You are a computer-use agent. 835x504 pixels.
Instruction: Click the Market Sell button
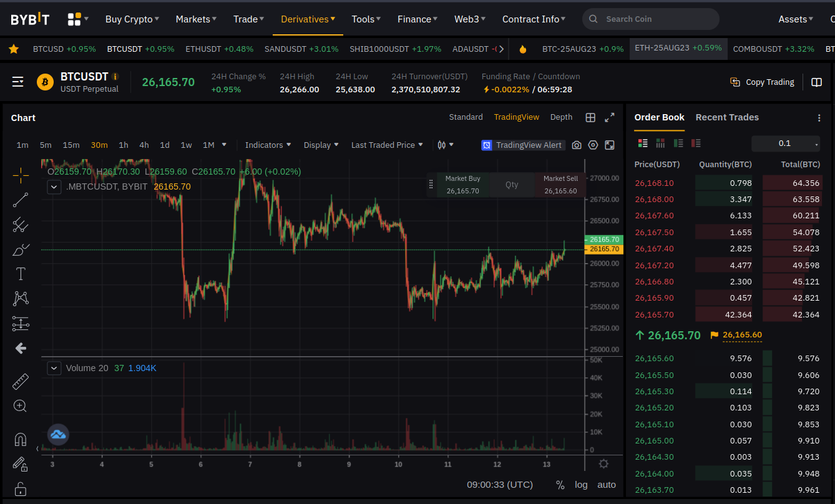(560, 185)
